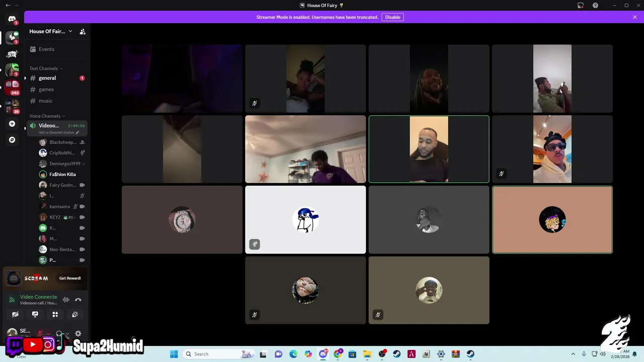
Task: Select kamisama in voice participant list
Action: (x=62, y=207)
